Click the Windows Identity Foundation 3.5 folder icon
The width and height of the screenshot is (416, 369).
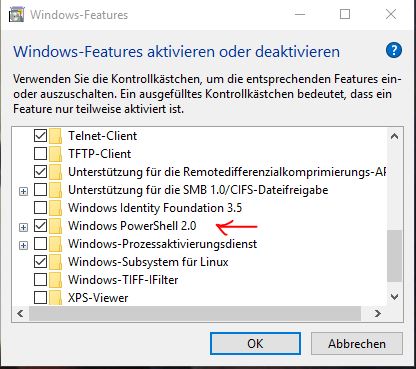[55, 208]
